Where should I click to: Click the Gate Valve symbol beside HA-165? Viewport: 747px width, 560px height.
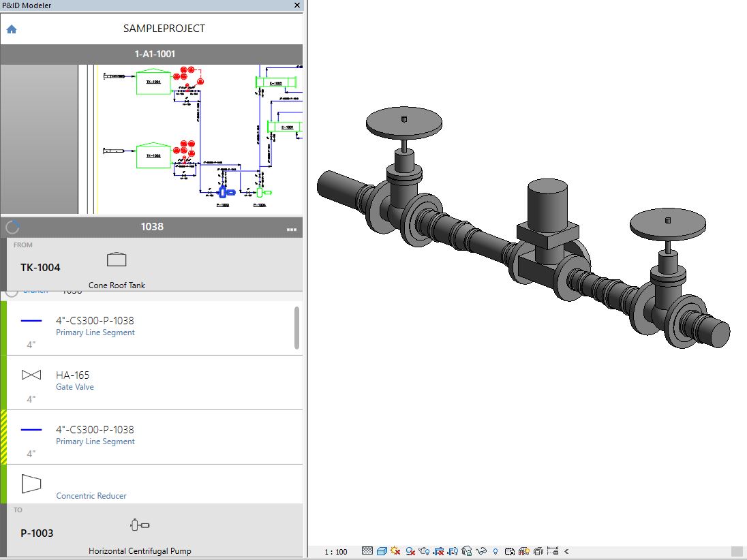point(31,375)
